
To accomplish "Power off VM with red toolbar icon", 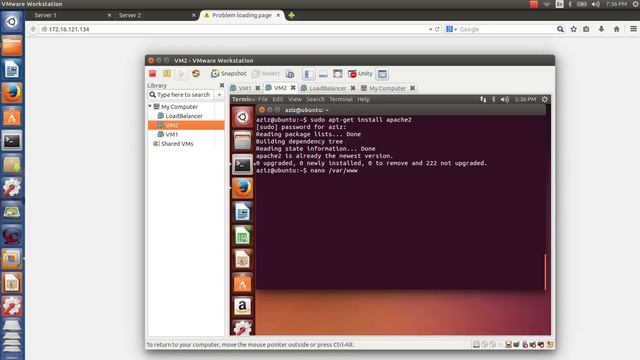I will click(152, 73).
